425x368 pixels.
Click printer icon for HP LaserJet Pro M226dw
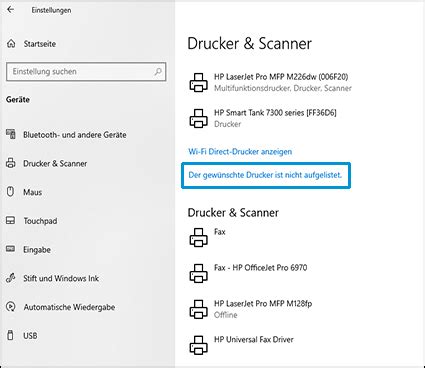199,82
